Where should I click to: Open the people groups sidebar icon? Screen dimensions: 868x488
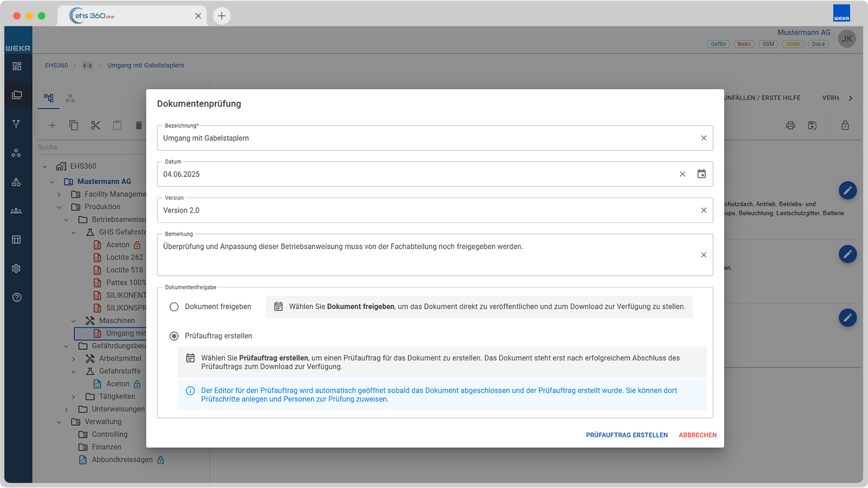[17, 211]
